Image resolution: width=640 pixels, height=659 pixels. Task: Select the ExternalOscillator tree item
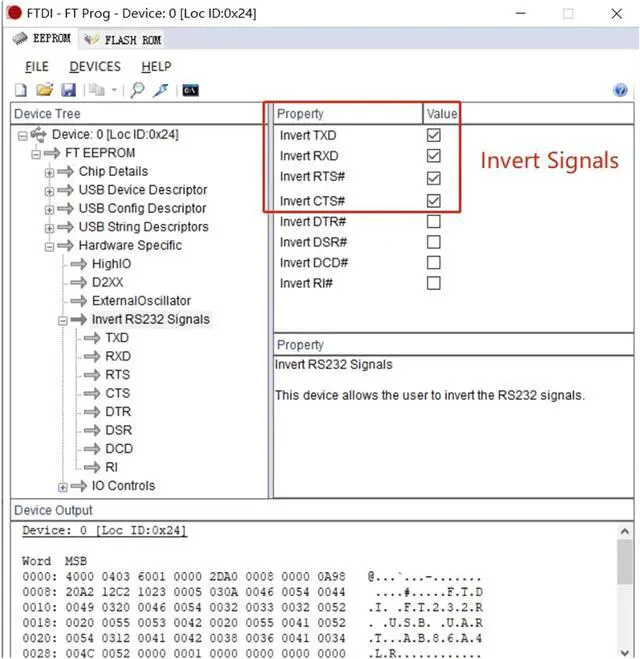click(x=141, y=301)
